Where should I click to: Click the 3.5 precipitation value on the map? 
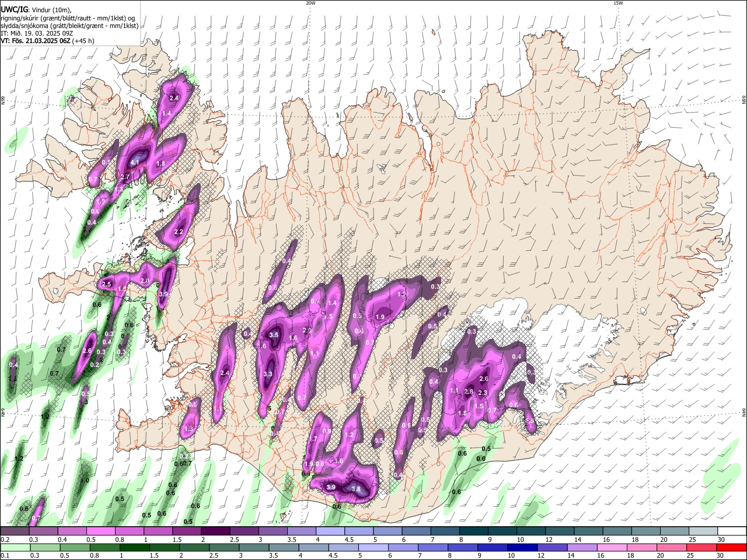tap(274, 335)
